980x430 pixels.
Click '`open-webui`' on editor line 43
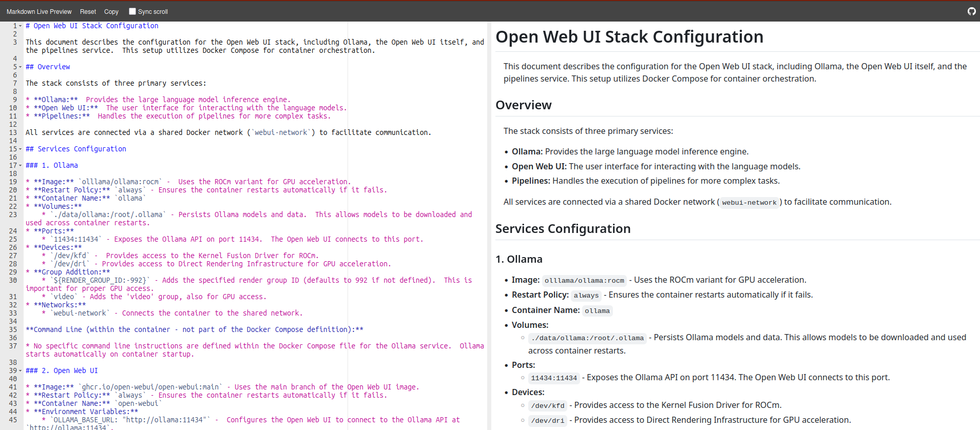pyautogui.click(x=138, y=403)
